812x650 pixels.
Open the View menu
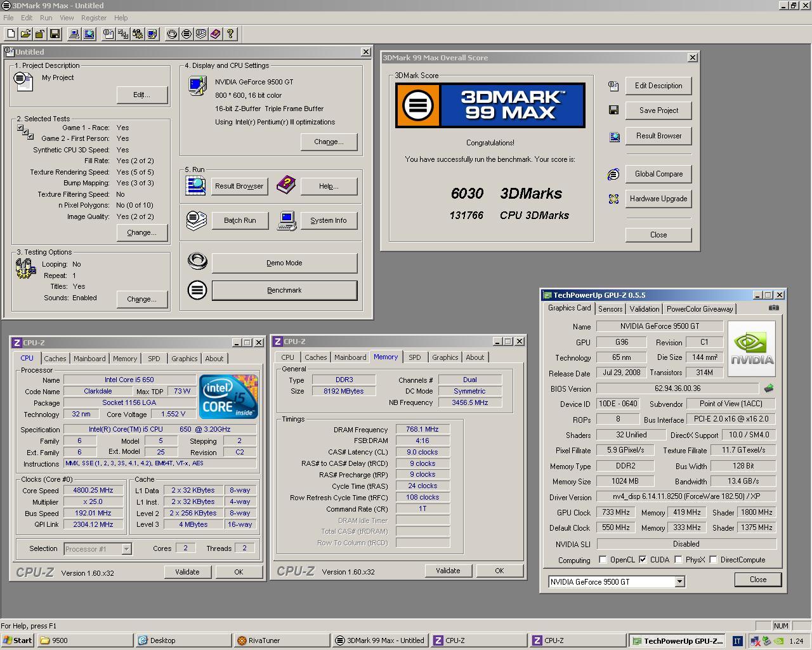tap(67, 18)
